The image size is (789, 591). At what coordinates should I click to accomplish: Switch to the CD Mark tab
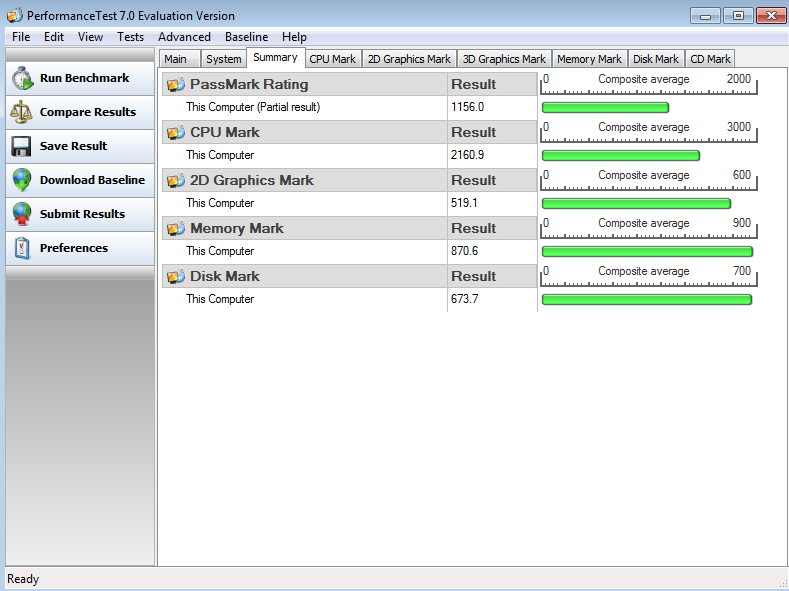coord(710,59)
